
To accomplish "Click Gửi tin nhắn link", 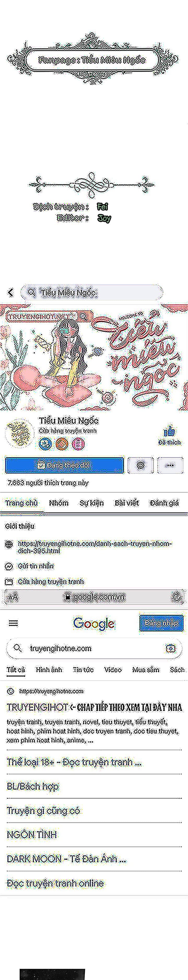I will coord(36,566).
